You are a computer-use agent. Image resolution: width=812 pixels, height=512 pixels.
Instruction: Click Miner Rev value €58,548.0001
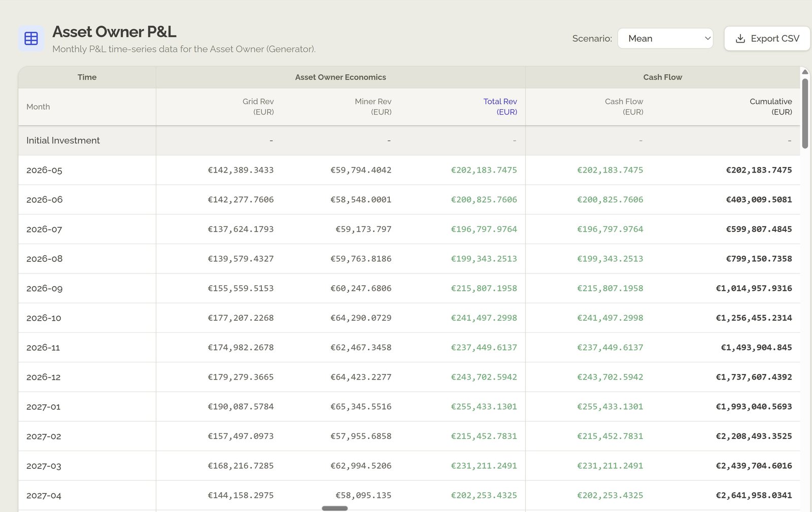[361, 199]
